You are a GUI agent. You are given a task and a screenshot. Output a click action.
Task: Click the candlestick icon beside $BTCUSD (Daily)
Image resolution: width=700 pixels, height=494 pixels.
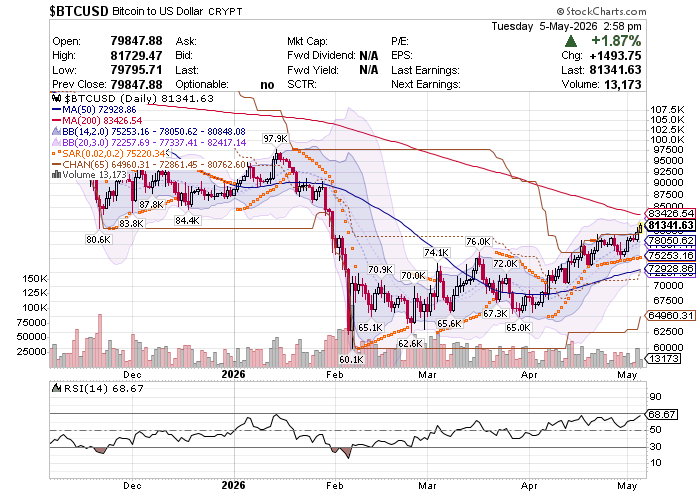[x=56, y=98]
